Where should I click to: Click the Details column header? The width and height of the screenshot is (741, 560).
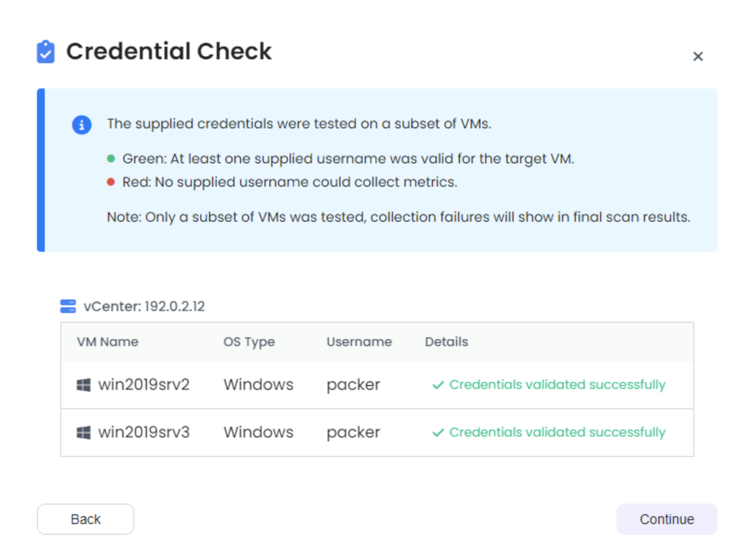(446, 342)
